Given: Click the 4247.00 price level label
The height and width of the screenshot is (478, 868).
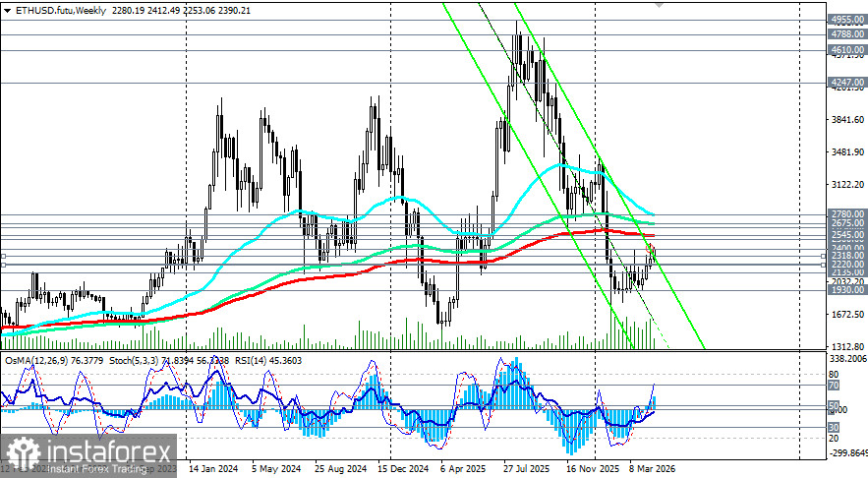Looking at the screenshot, I should click(x=847, y=82).
